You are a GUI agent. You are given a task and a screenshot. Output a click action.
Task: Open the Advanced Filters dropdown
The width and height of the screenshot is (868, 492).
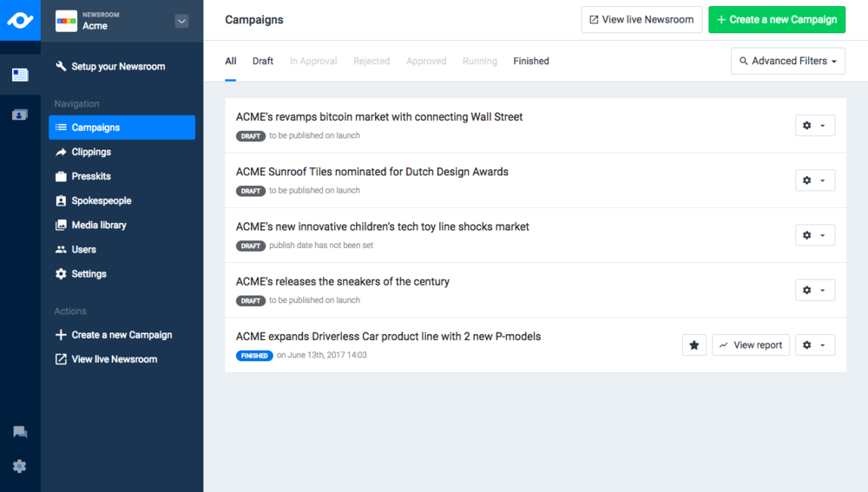tap(788, 61)
